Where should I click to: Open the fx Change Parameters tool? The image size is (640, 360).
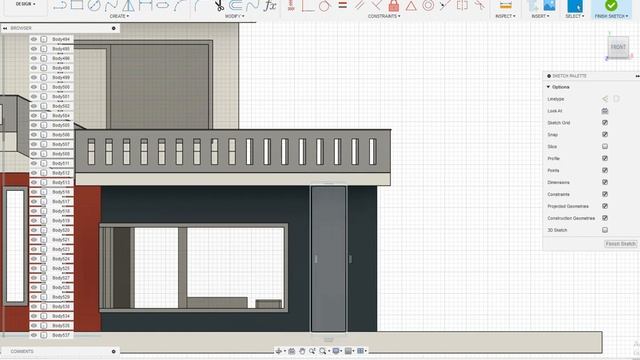click(x=270, y=5)
